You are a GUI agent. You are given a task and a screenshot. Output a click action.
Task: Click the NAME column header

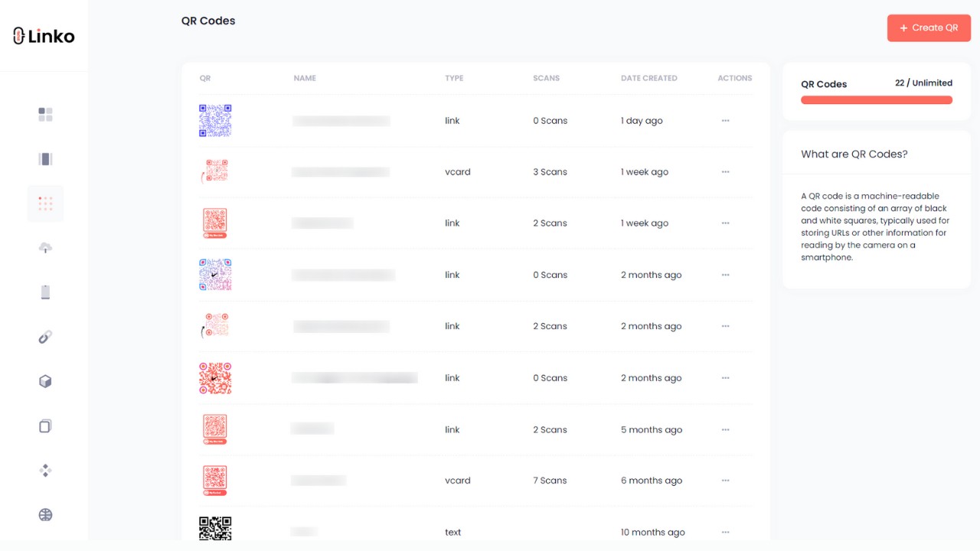pos(305,78)
